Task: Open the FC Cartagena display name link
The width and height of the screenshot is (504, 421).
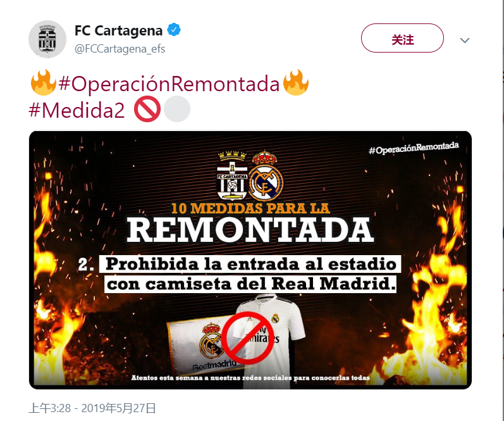Action: point(119,30)
